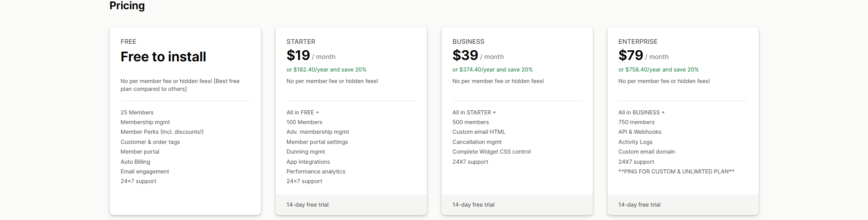Click "Member Perks (Incl. discounts!)" feature
The width and height of the screenshot is (868, 220).
click(x=162, y=132)
